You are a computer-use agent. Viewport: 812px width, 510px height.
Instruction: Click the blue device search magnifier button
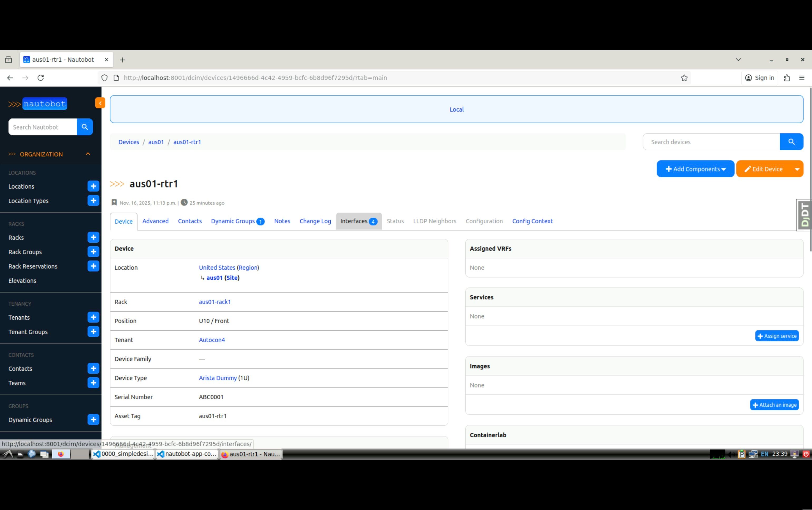pyautogui.click(x=791, y=142)
